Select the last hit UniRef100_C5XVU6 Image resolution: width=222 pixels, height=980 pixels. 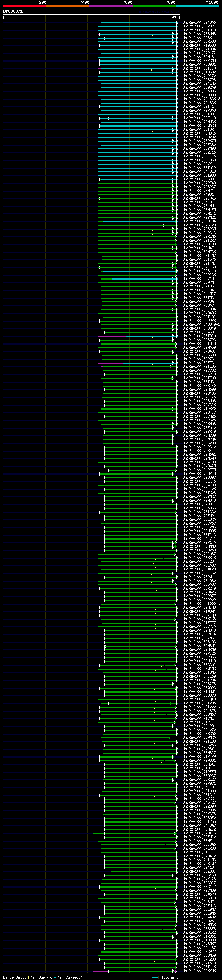pos(199,971)
